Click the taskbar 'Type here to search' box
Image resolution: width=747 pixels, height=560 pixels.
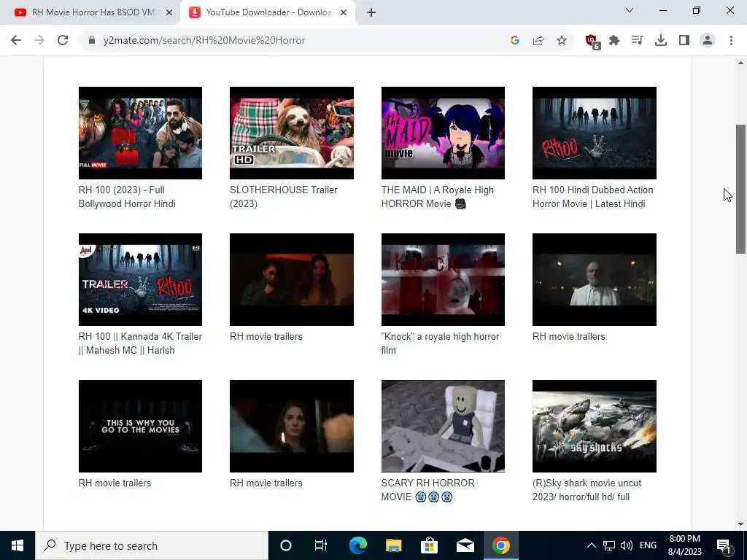(x=152, y=545)
